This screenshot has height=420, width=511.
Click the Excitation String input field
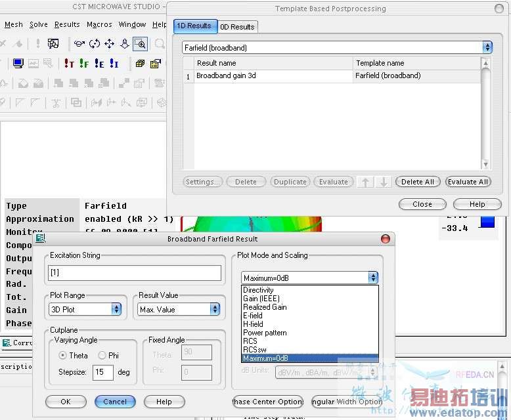(135, 272)
